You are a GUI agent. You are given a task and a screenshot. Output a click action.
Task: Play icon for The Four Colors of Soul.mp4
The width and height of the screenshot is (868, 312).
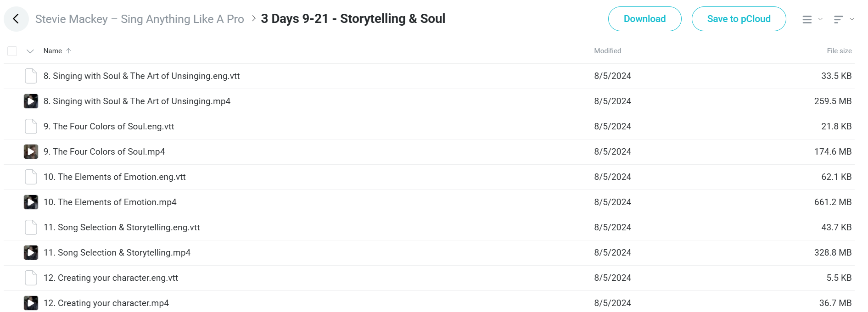pyautogui.click(x=31, y=151)
